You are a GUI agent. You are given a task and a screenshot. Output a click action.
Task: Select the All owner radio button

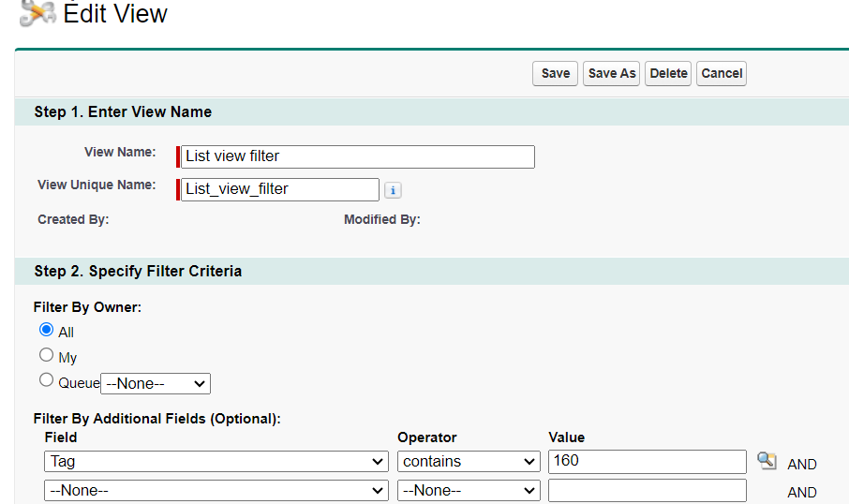point(47,330)
